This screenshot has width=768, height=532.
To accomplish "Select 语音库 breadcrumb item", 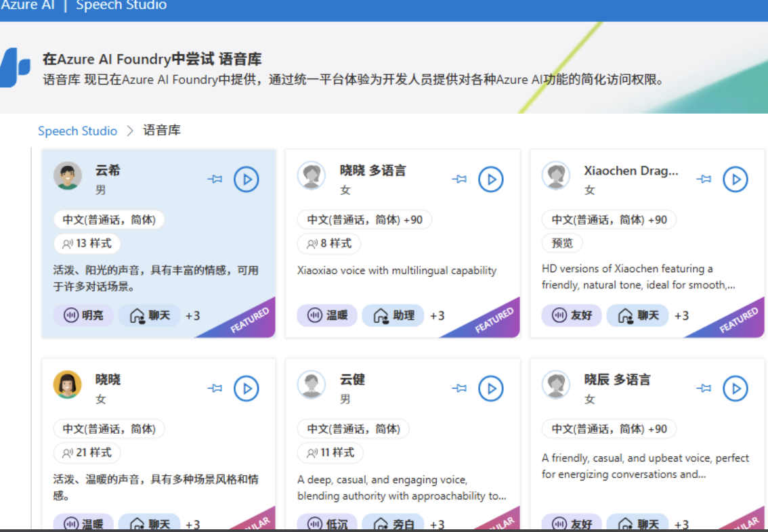I will coord(162,130).
